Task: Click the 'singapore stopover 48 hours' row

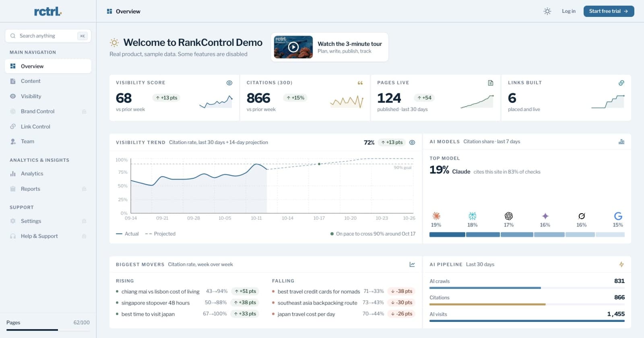Action: click(x=187, y=303)
